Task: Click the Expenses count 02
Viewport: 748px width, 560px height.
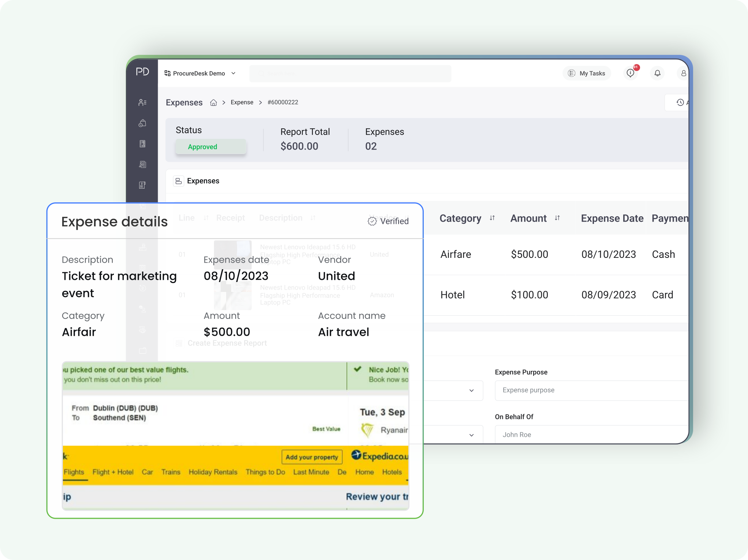Action: (371, 146)
